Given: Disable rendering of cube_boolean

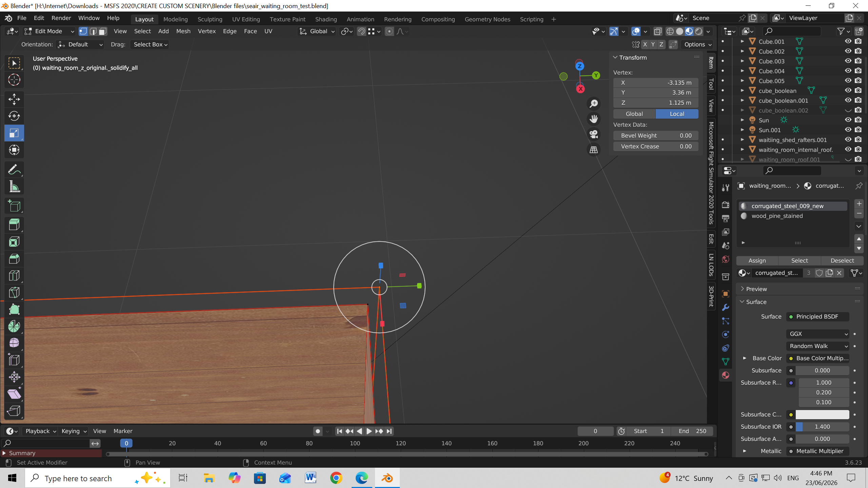Looking at the screenshot, I should 858,90.
